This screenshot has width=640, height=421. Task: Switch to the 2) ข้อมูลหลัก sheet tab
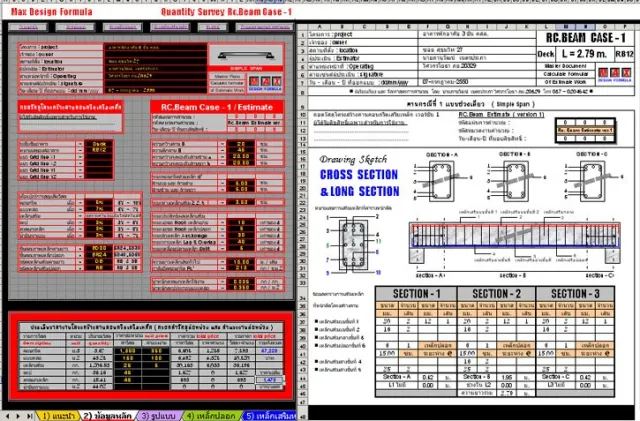107,416
